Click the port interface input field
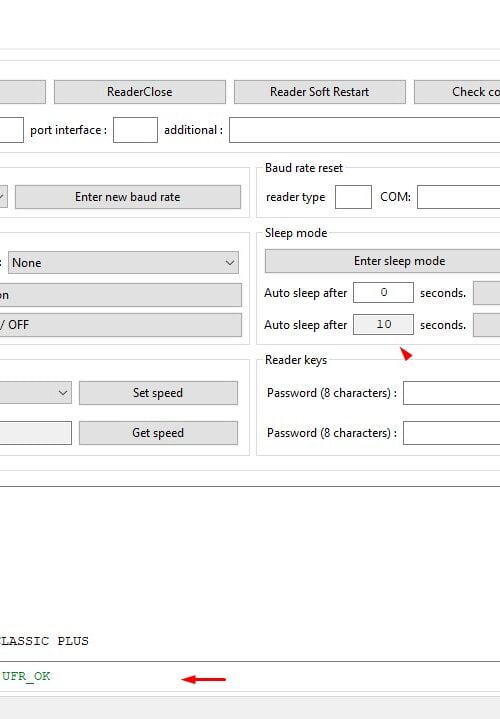The height and width of the screenshot is (719, 500). click(x=135, y=130)
